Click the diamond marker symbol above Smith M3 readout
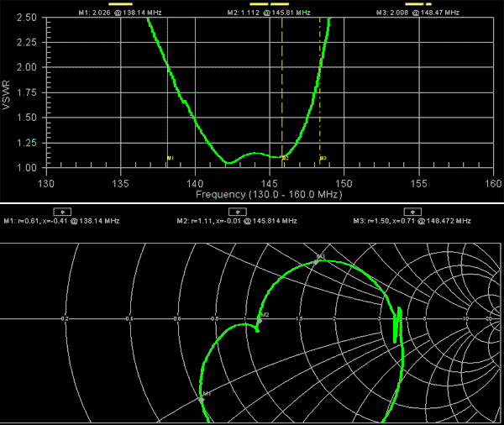The image size is (504, 425). click(412, 212)
